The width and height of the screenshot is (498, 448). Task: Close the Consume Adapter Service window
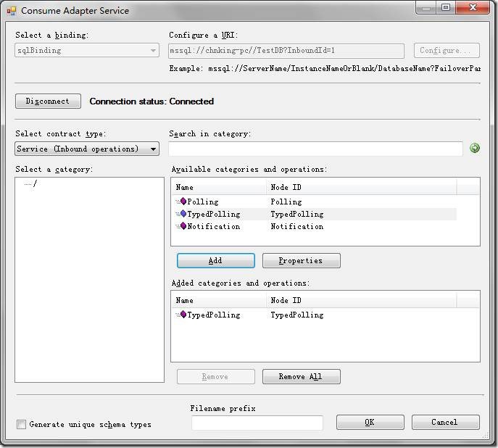473,7
